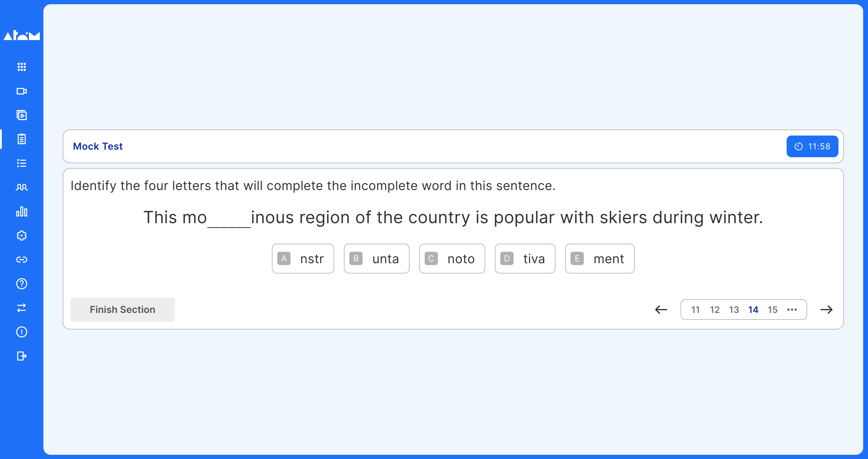Go to question 15 in pagination
Image resolution: width=868 pixels, height=459 pixels.
pyautogui.click(x=773, y=310)
